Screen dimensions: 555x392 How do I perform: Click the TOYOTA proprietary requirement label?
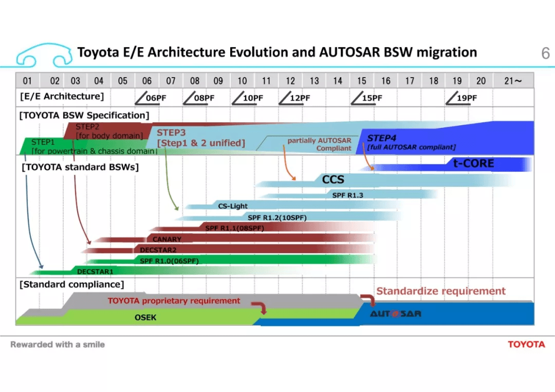[174, 301]
